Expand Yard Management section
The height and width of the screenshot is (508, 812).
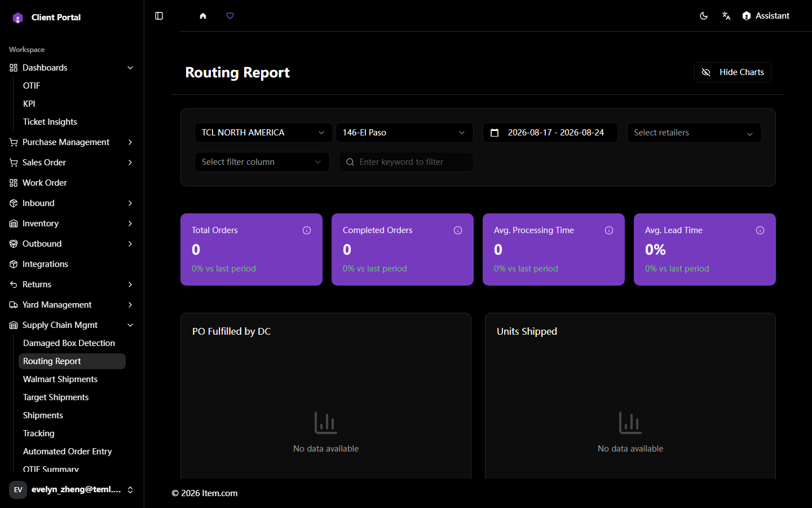(72, 305)
